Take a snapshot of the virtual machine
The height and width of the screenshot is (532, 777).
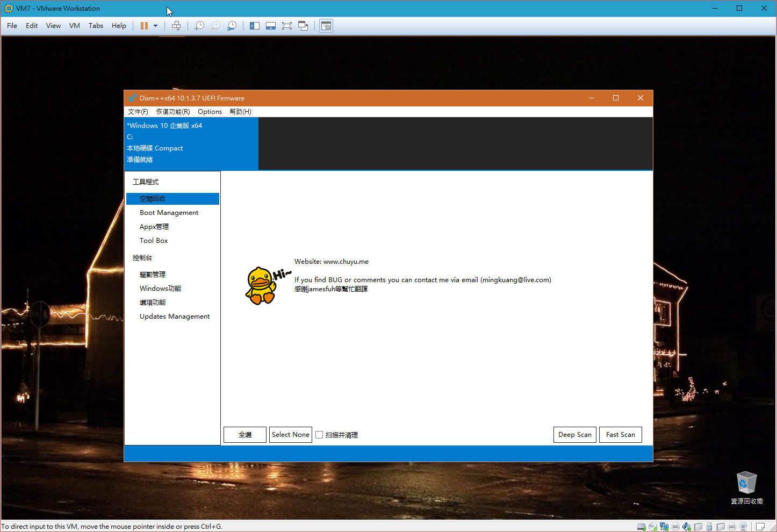tap(199, 26)
